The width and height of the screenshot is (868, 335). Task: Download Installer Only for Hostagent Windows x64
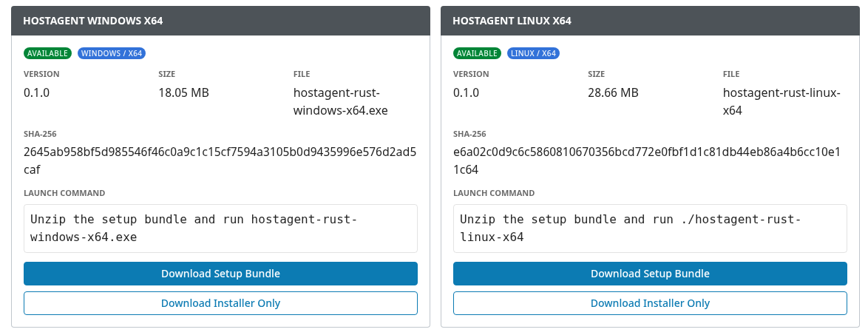220,303
